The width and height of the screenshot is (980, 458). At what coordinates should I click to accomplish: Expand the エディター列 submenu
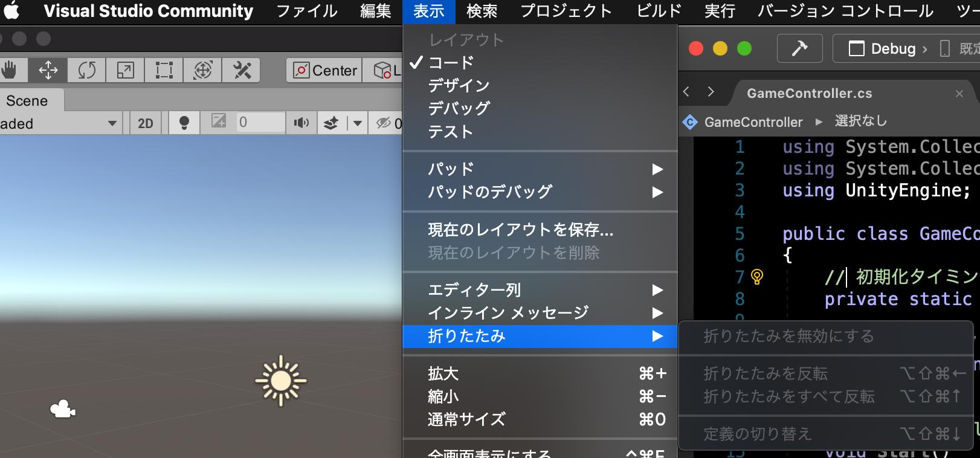click(x=540, y=290)
